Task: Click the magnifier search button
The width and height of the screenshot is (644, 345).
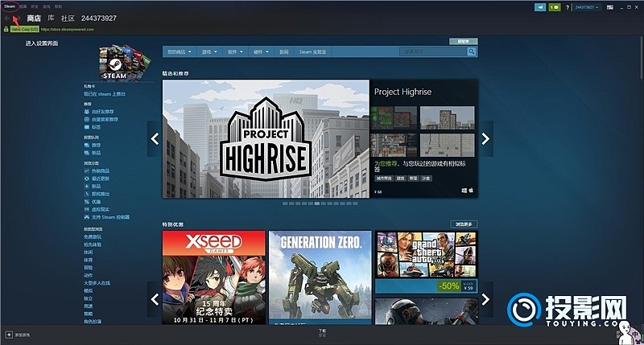Action: (x=472, y=51)
